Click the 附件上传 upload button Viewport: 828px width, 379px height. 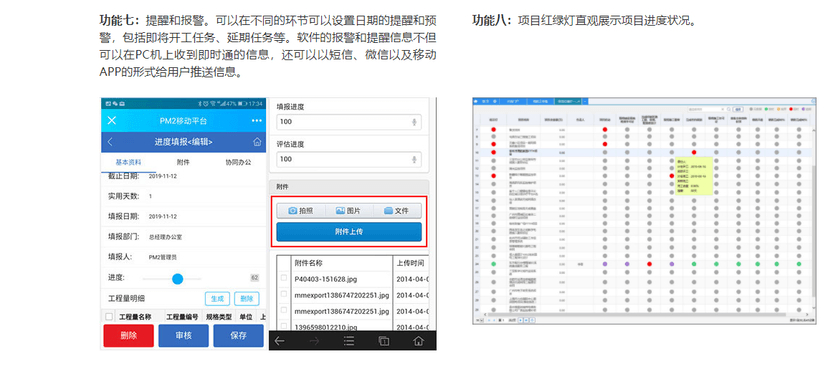349,232
